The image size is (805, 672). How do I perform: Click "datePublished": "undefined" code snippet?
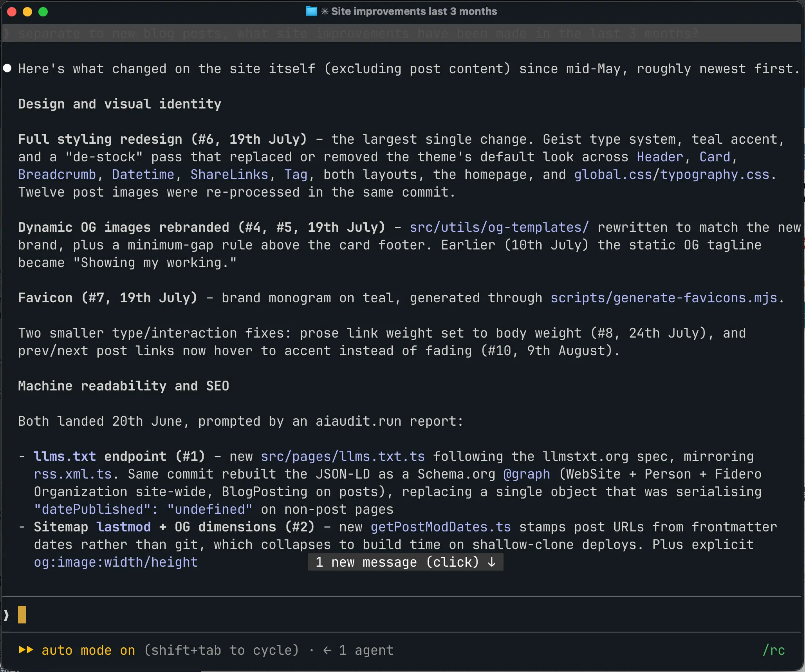point(143,509)
